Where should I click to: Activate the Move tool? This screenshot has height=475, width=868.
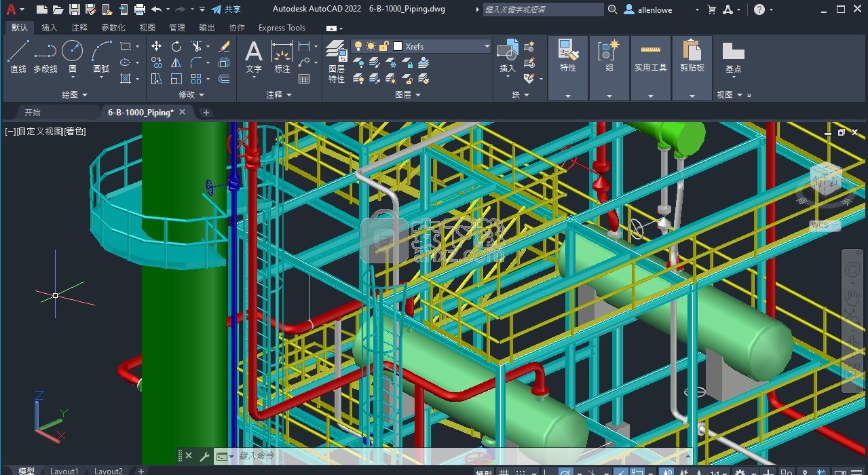point(157,46)
